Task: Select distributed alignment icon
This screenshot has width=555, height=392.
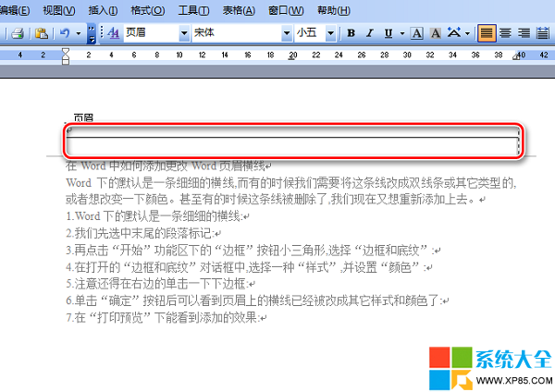Action: 543,33
